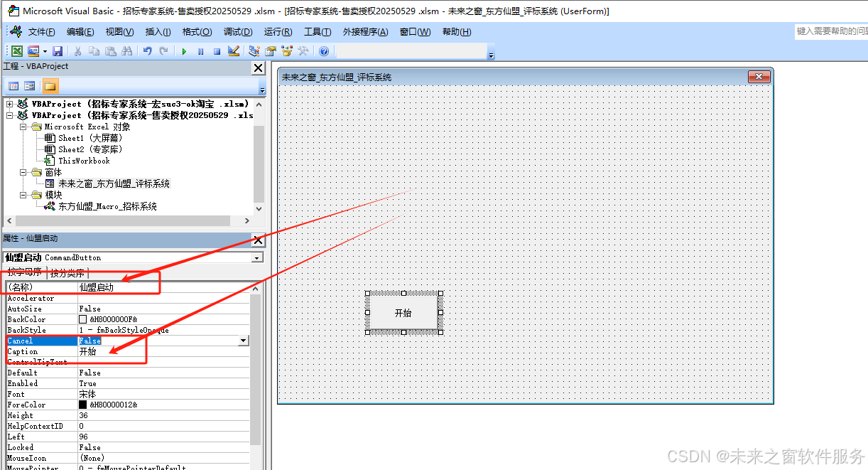Open Project Explorer toolbar icon

coord(254,51)
